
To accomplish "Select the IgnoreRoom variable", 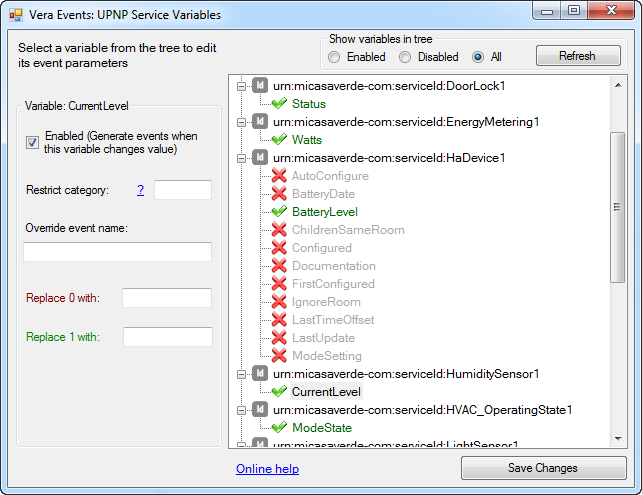I will coord(326,302).
